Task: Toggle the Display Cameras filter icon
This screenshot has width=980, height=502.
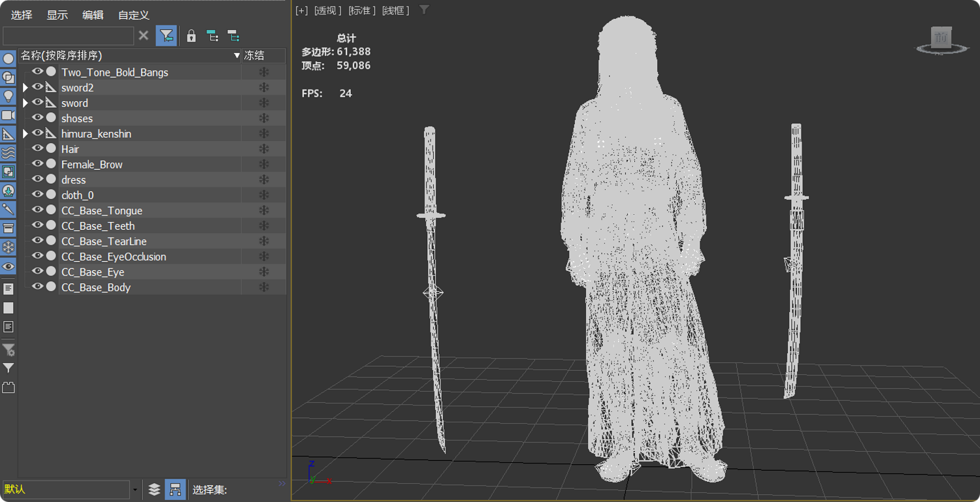Action: point(8,116)
